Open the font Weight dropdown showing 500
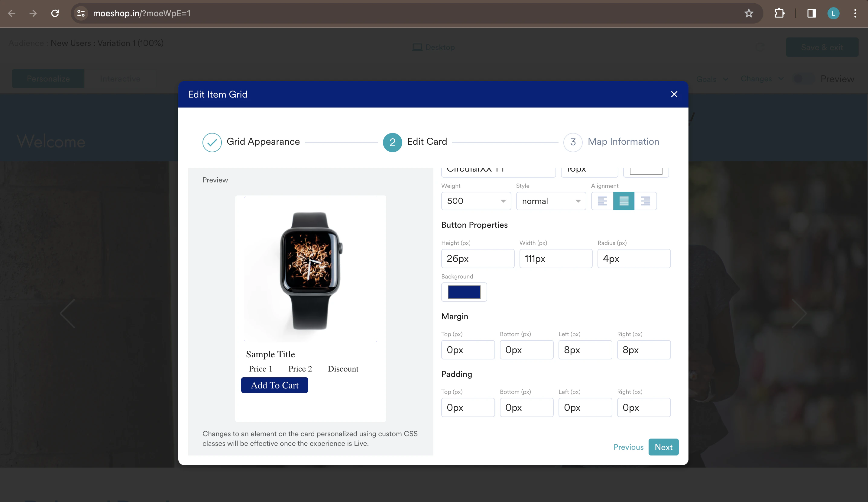868x502 pixels. point(476,201)
